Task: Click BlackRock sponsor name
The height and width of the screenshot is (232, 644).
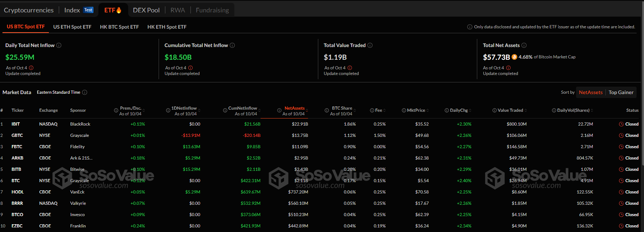Action: click(80, 124)
